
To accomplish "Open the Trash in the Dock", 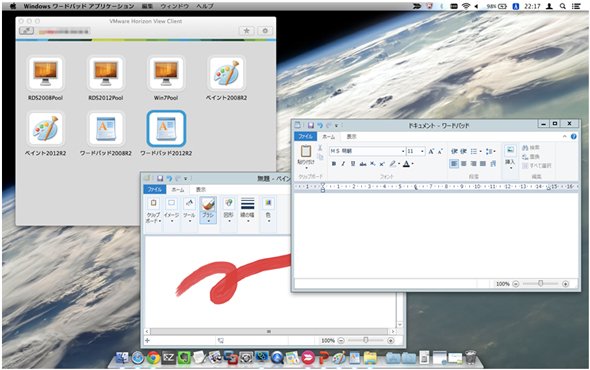I will click(x=470, y=358).
